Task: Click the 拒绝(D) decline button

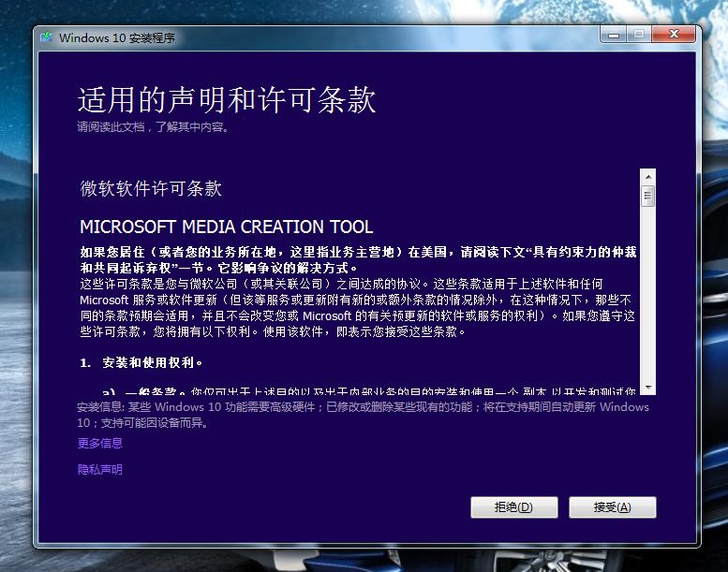Action: (x=514, y=507)
